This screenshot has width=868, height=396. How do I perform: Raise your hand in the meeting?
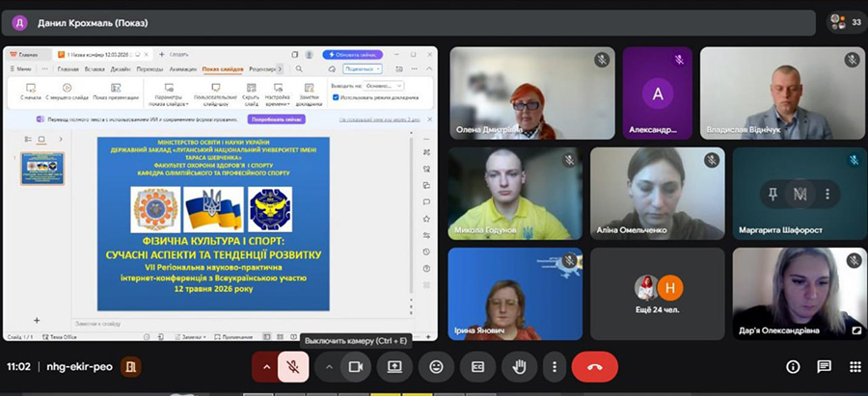tap(519, 367)
